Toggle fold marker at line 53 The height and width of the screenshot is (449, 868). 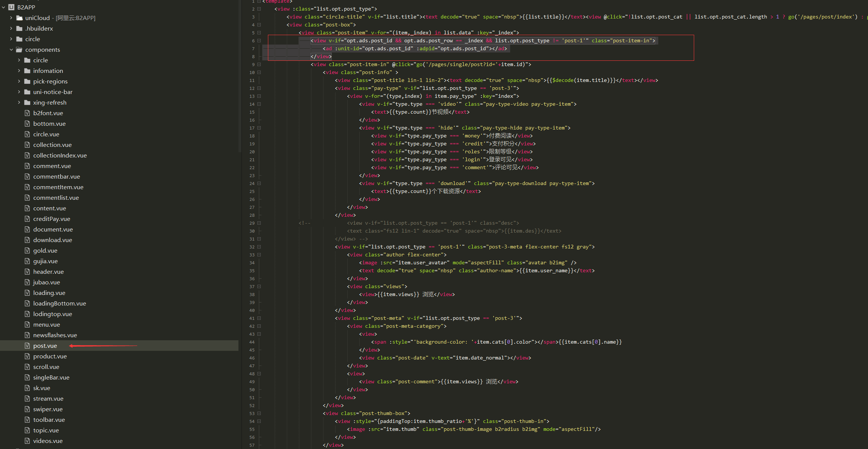[259, 413]
